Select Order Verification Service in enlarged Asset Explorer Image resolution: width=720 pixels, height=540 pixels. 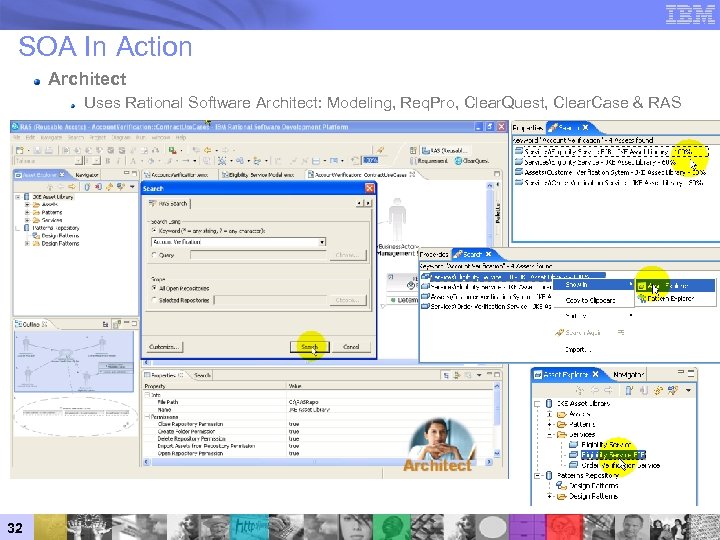pos(620,465)
